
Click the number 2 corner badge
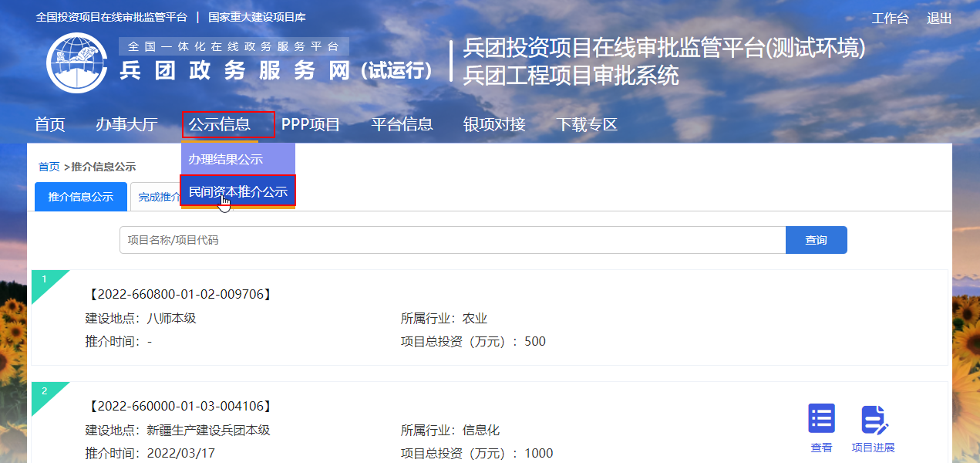[45, 391]
